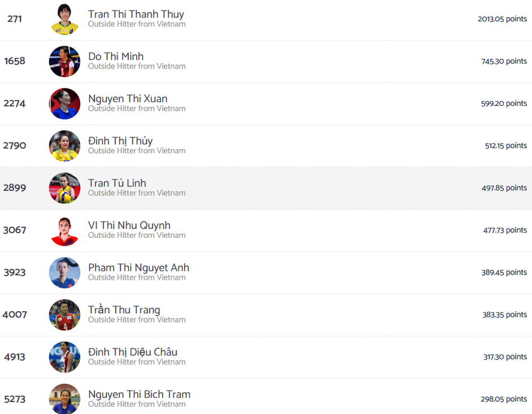Select the rank 2790 row number

tap(14, 146)
